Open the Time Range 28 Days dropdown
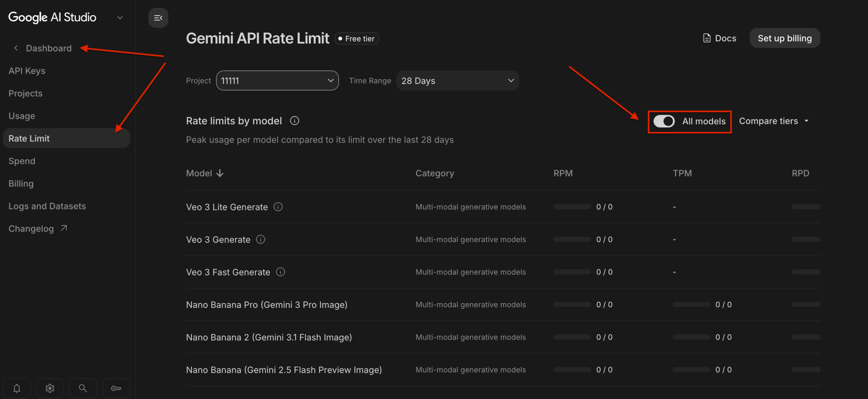Screen dimensions: 868x399 tap(457, 81)
